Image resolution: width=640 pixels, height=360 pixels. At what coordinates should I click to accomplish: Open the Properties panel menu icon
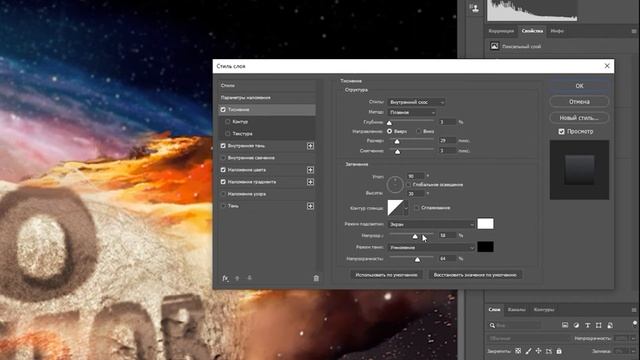coord(634,31)
